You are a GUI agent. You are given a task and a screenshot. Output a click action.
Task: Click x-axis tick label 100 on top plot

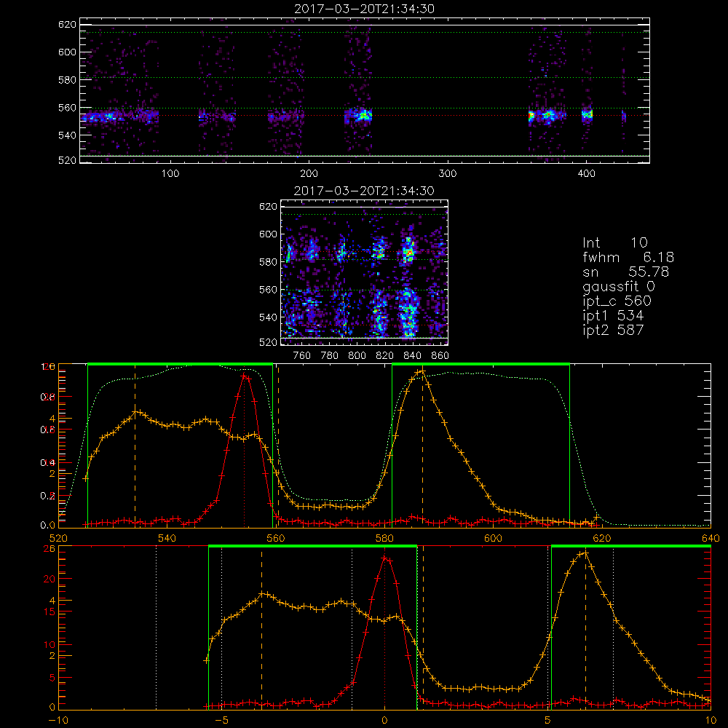pos(170,174)
